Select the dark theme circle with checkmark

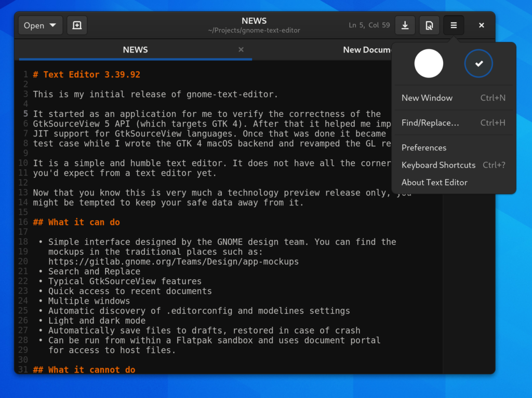[478, 63]
